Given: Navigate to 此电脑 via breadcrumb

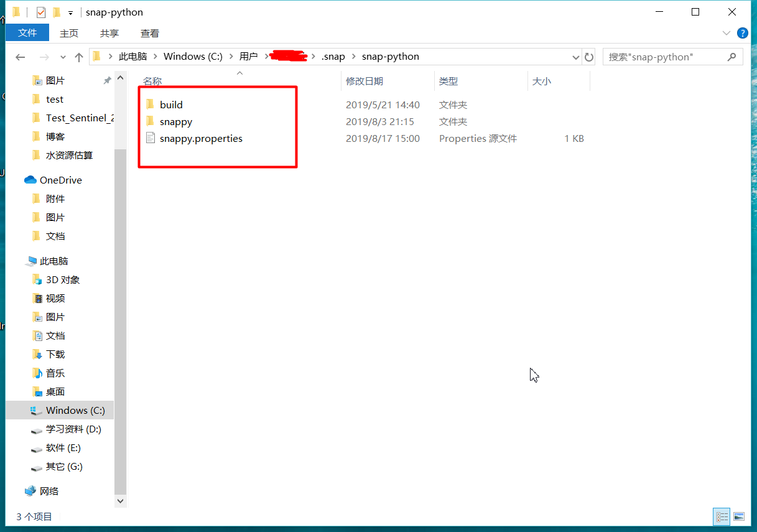Looking at the screenshot, I should [x=132, y=56].
